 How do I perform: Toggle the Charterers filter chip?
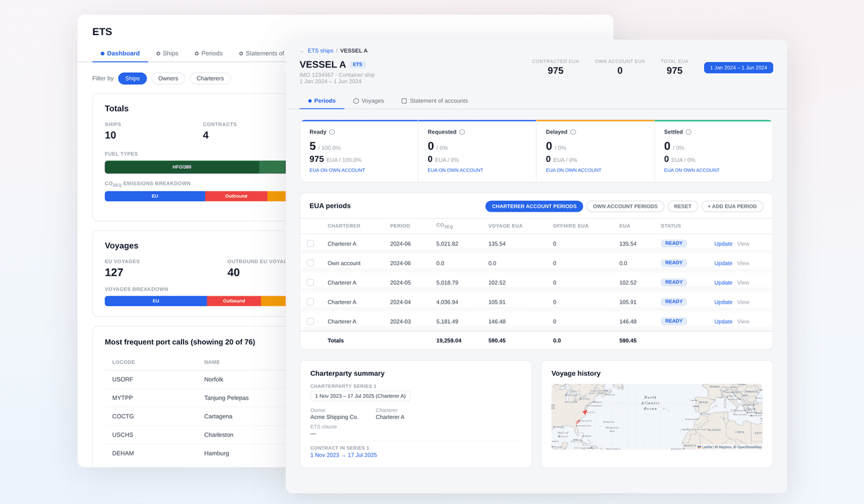[210, 78]
